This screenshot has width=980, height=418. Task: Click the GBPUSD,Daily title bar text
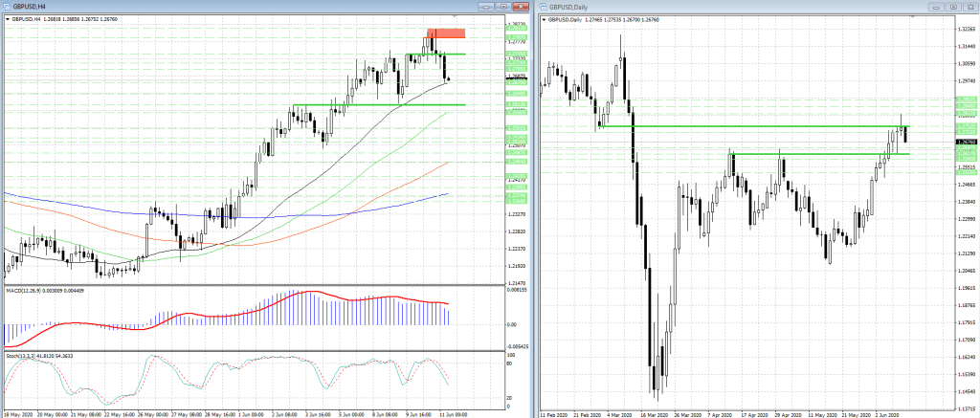[x=568, y=7]
